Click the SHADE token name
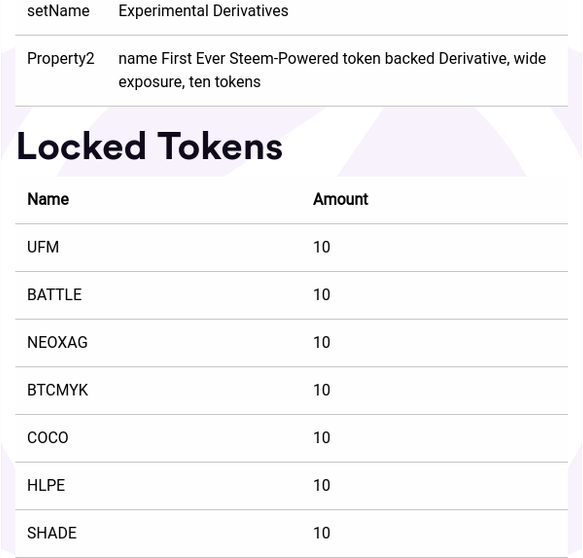 click(52, 533)
